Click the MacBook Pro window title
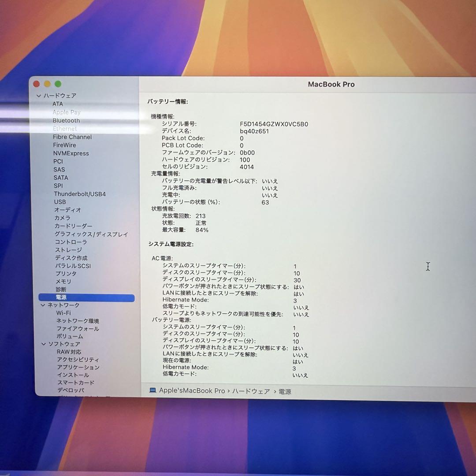This screenshot has height=476, width=476. coord(331,84)
